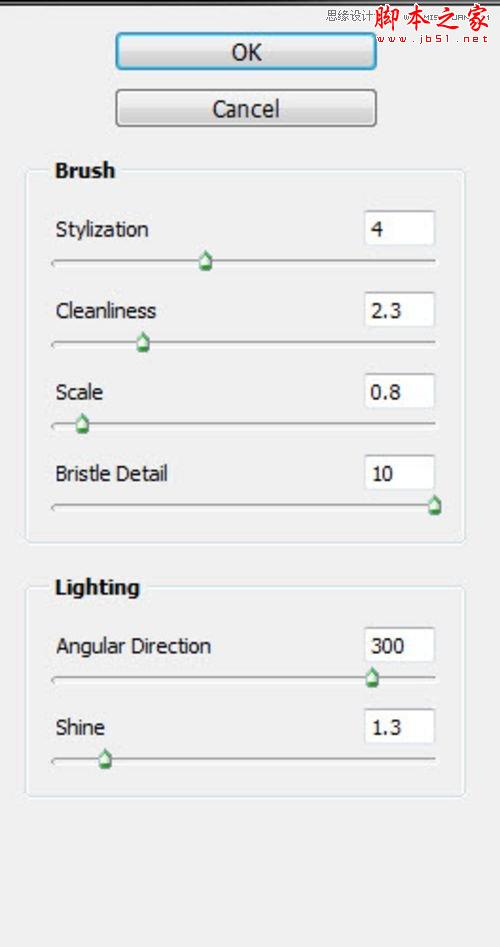Focus the Stylization value field showing 4
This screenshot has height=947, width=500.
[399, 228]
